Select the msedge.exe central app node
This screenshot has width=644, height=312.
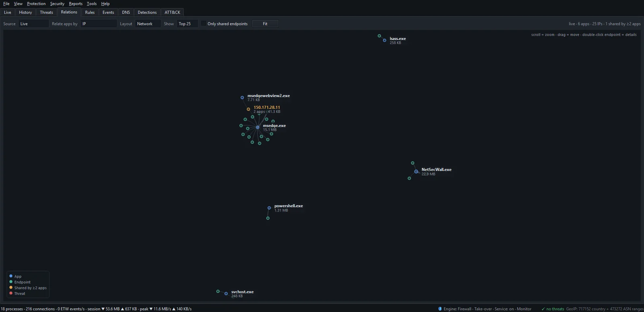pos(258,127)
